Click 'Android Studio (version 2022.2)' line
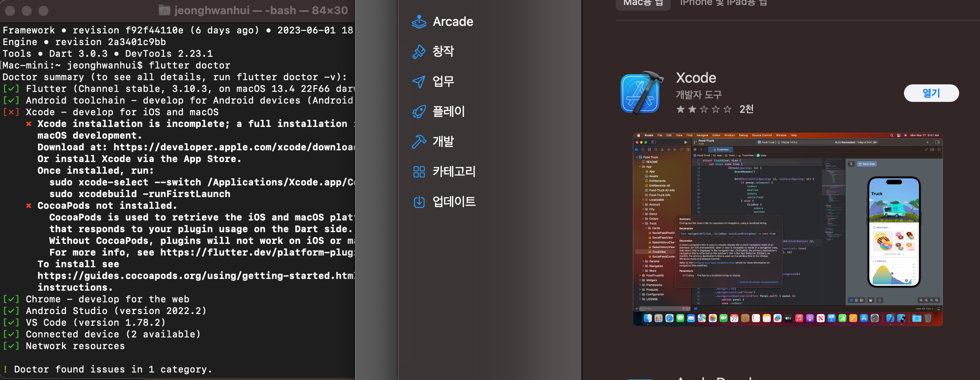Image resolution: width=980 pixels, height=380 pixels. (116, 311)
